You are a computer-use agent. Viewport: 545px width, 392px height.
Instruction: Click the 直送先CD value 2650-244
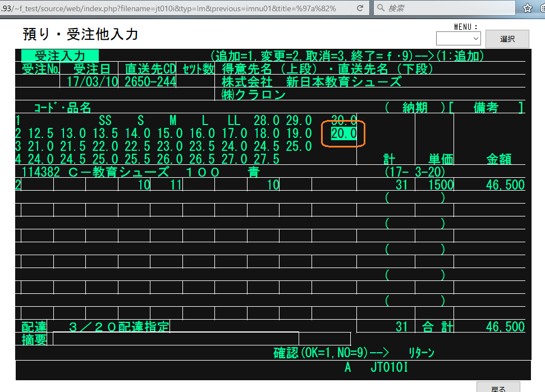tap(150, 81)
